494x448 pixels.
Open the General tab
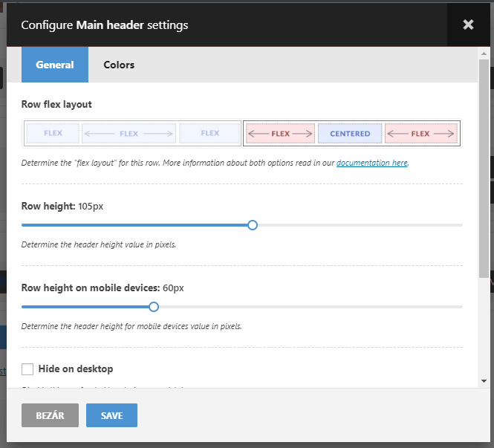[x=55, y=65]
